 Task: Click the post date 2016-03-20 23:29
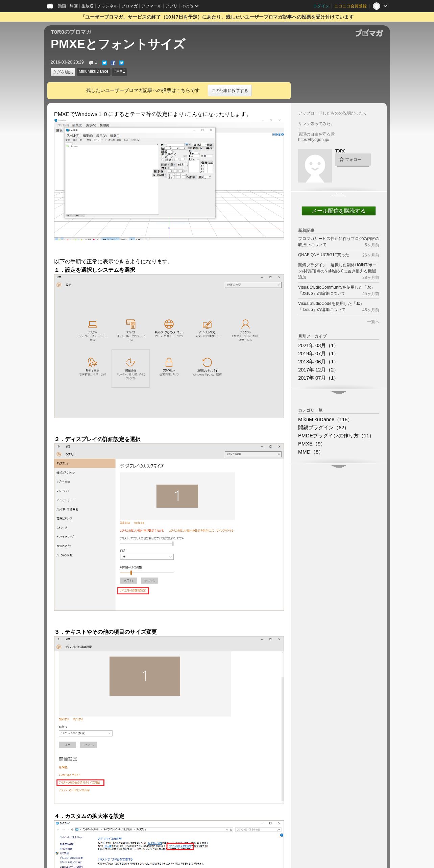point(67,62)
